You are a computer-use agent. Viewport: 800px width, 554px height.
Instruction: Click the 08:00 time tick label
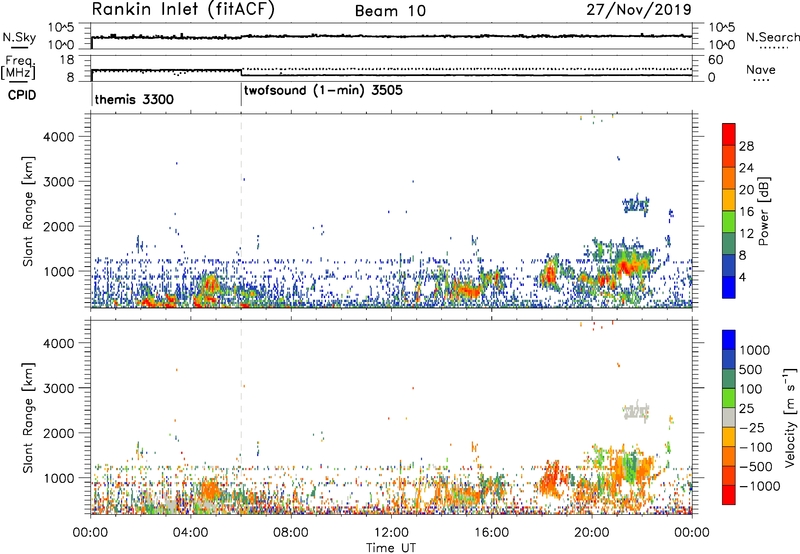tap(290, 533)
